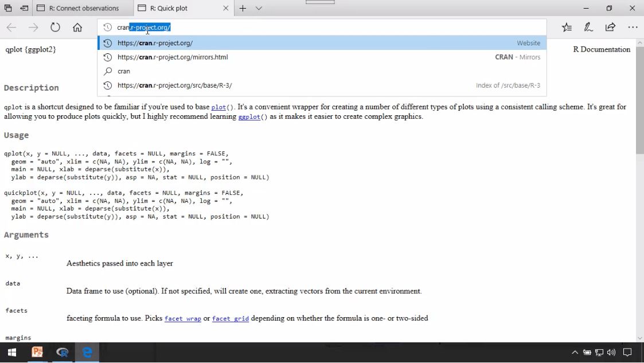Click the Share page icon

tap(610, 28)
